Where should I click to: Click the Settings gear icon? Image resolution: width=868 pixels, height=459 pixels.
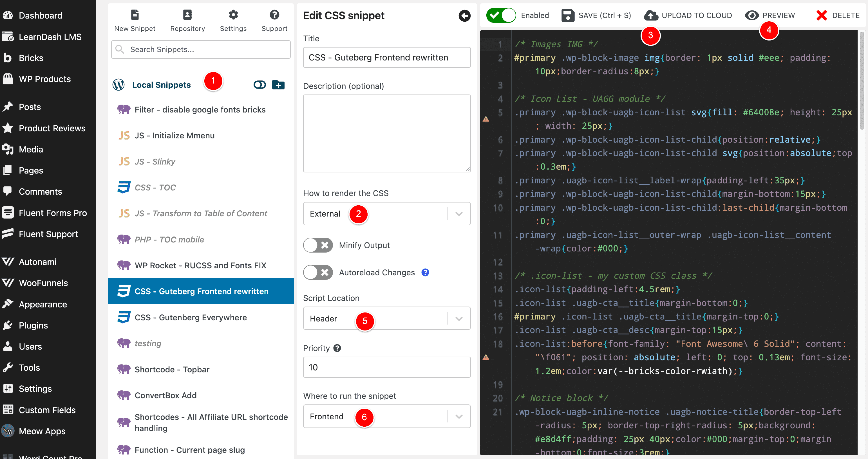234,14
